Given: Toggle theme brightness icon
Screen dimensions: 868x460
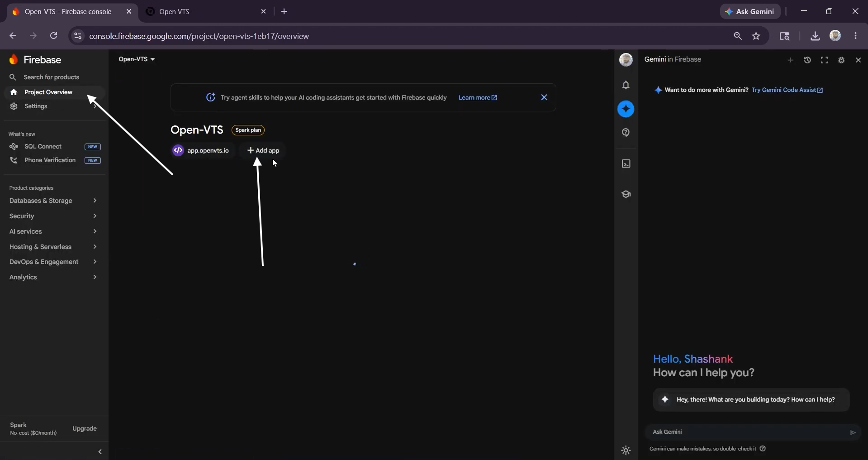Looking at the screenshot, I should (x=626, y=450).
